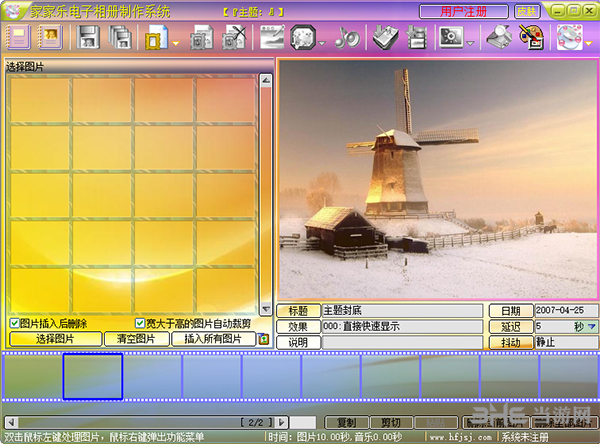Click the 复制 copy button
The height and width of the screenshot is (444, 600).
[347, 423]
